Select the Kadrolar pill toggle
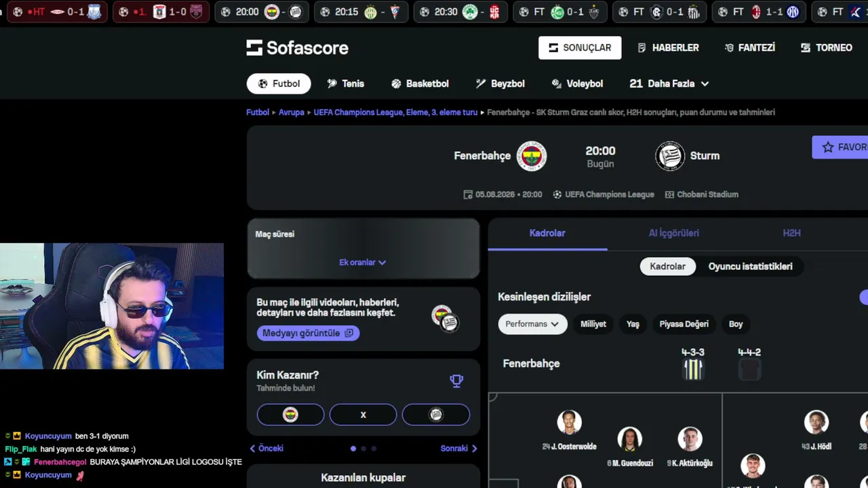Image resolution: width=868 pixels, height=488 pixels. [x=668, y=266]
